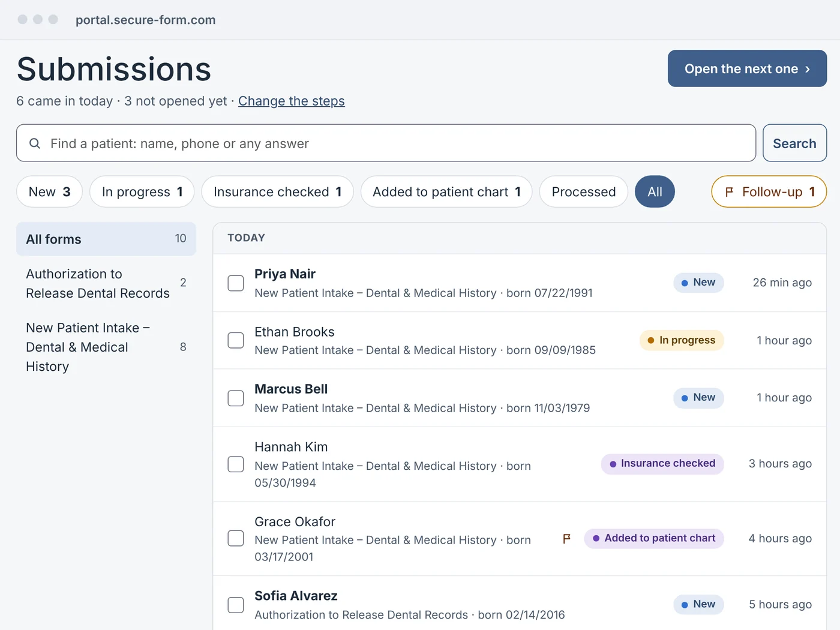
Task: Click the '26 min ago' timestamp
Action: click(782, 282)
